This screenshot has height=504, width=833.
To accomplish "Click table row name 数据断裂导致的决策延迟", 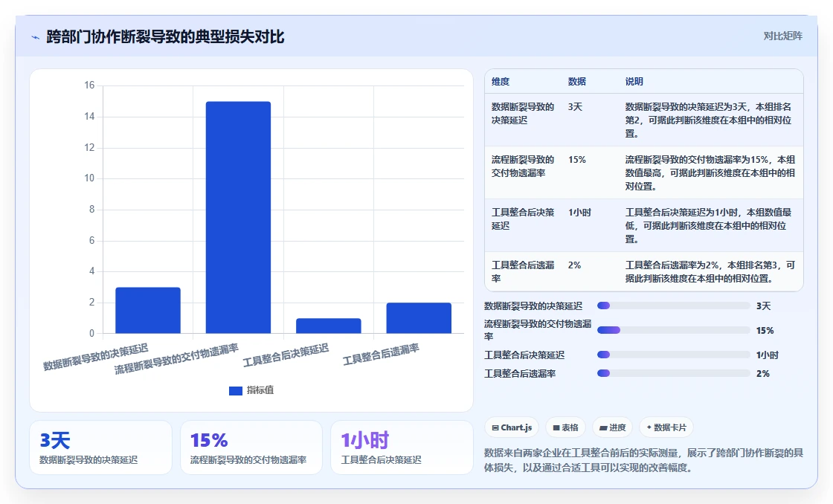I will point(523,114).
